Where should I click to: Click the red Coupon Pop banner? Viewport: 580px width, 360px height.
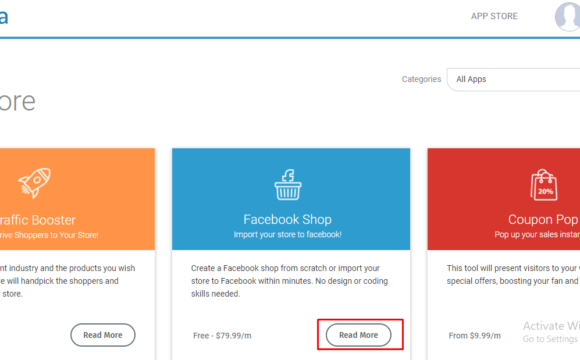click(504, 199)
